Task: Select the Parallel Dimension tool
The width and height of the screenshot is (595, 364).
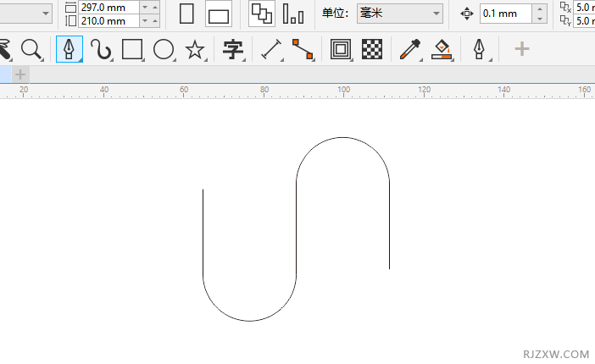Action: pyautogui.click(x=271, y=50)
